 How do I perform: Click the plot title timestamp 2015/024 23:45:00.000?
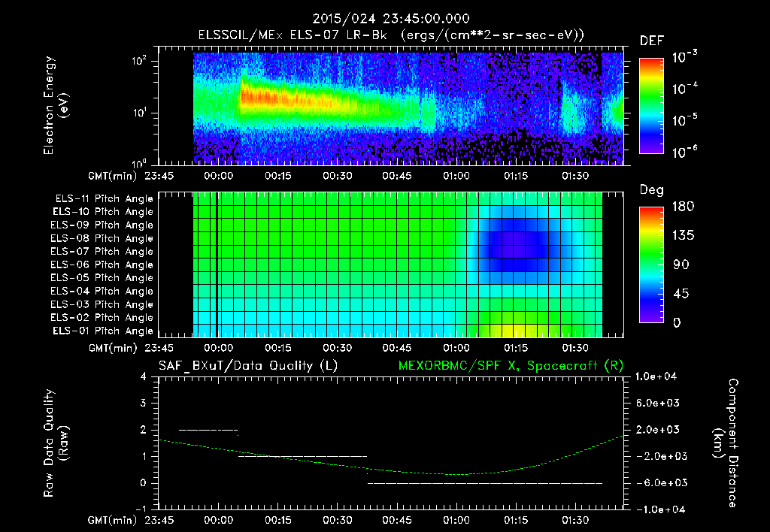391,19
